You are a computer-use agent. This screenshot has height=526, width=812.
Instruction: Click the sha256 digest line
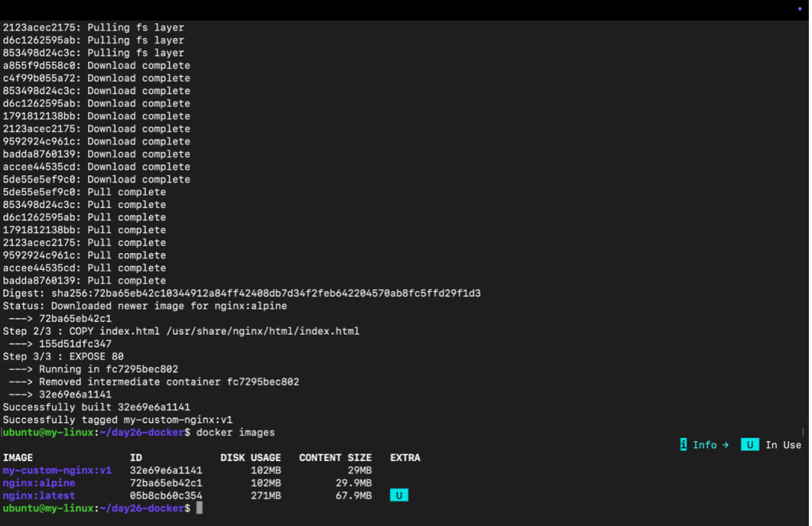point(242,294)
